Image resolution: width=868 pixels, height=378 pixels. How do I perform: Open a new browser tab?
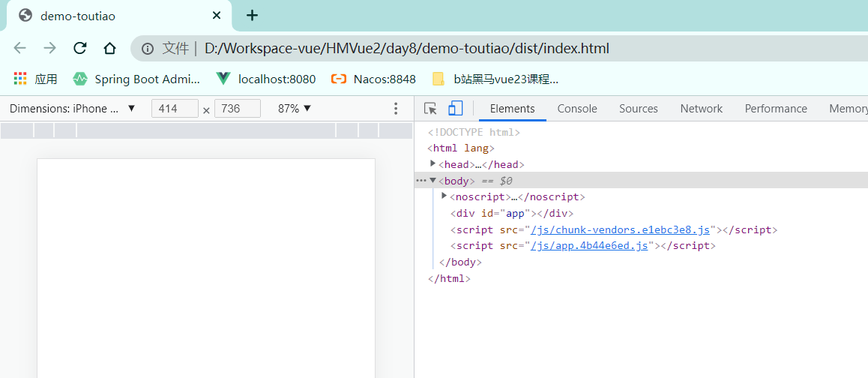point(252,16)
